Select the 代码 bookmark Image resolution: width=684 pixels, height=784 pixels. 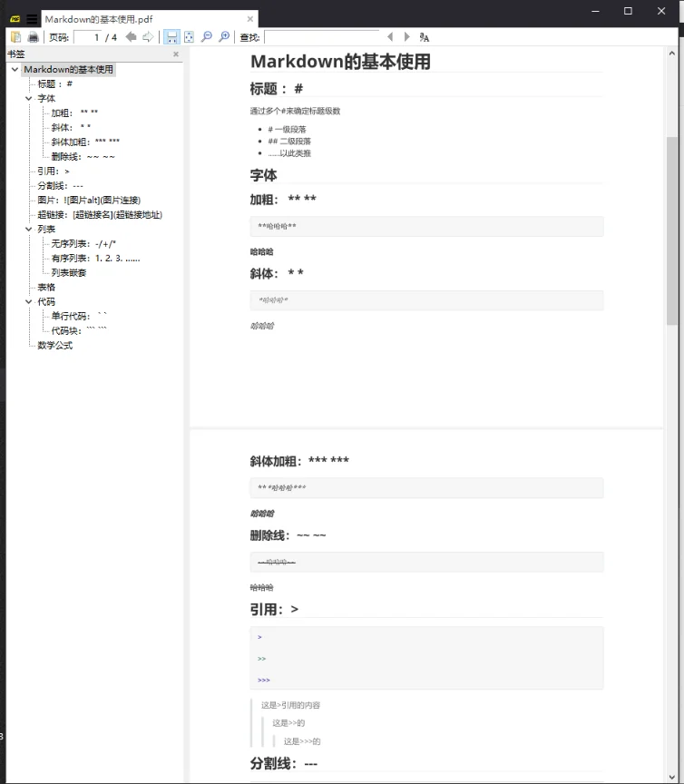tap(46, 301)
